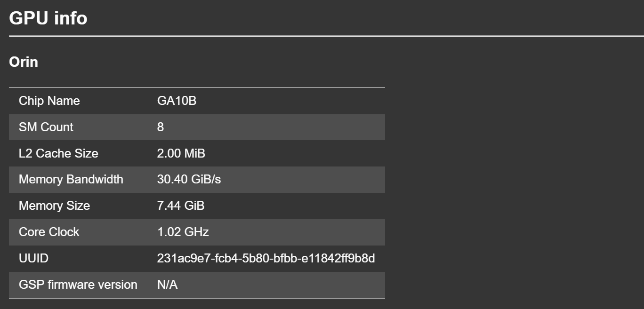Select the Orin device heading
This screenshot has width=644, height=309.
click(x=24, y=62)
